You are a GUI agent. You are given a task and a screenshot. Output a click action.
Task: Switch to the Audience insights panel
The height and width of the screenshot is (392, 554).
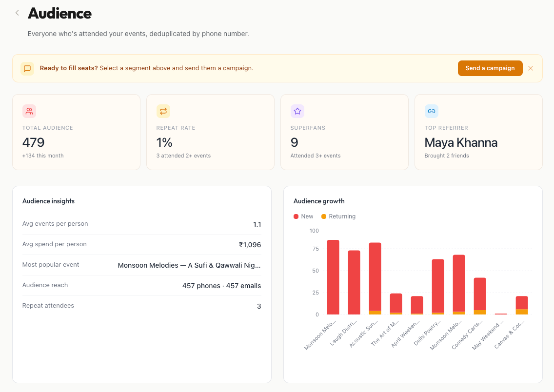pyautogui.click(x=48, y=201)
